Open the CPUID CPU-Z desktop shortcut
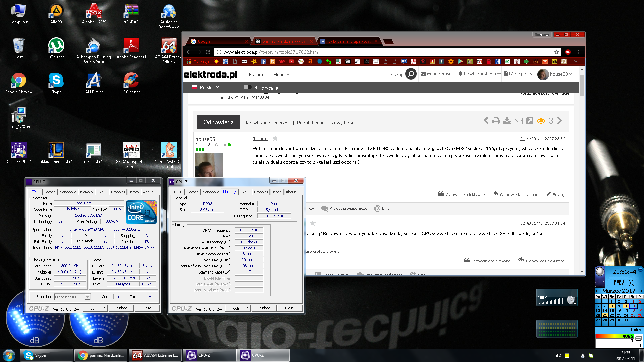The height and width of the screenshot is (362, 644). pos(19,154)
